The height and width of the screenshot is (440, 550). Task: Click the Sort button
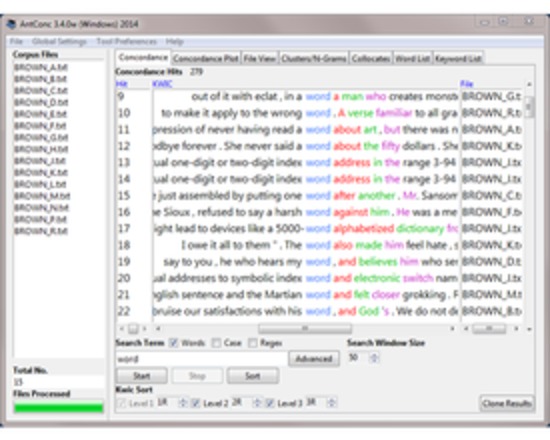click(x=253, y=376)
